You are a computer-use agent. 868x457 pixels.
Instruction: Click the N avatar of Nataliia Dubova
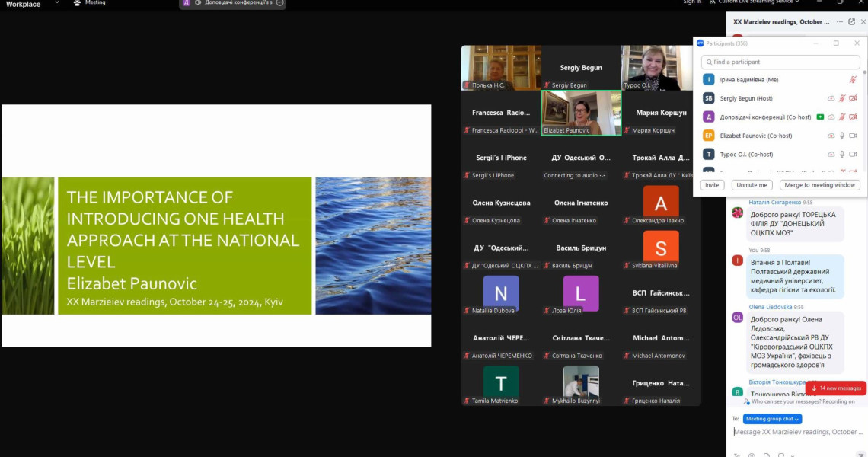coord(501,292)
